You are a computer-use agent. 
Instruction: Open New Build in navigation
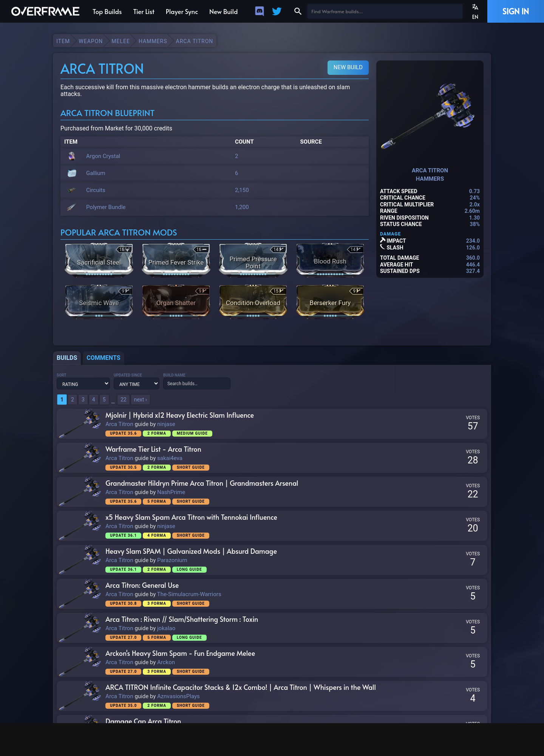click(x=224, y=12)
